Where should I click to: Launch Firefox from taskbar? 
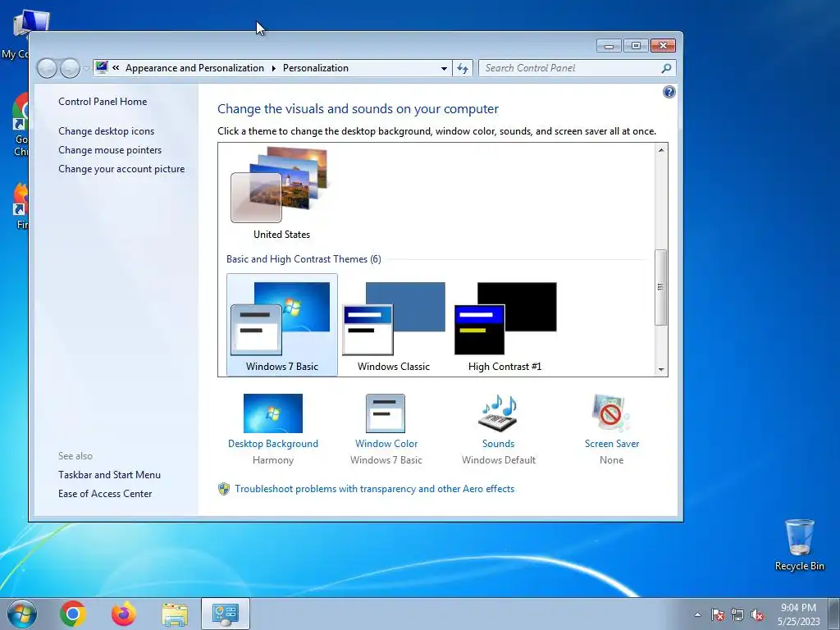pos(124,614)
